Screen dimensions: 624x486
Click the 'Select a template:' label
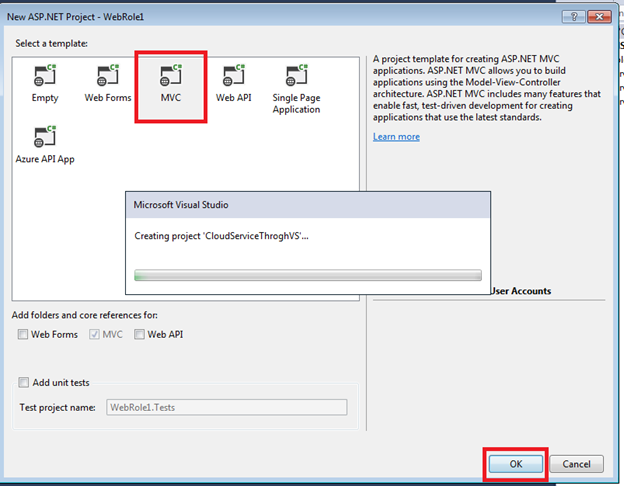pyautogui.click(x=51, y=43)
